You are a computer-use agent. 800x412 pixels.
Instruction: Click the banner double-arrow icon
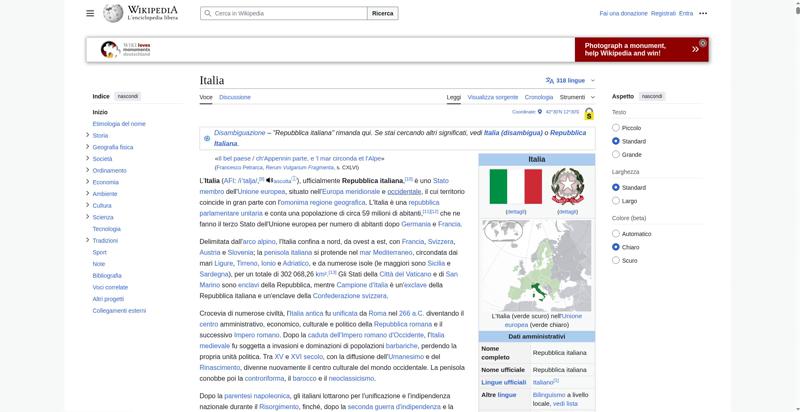[695, 49]
